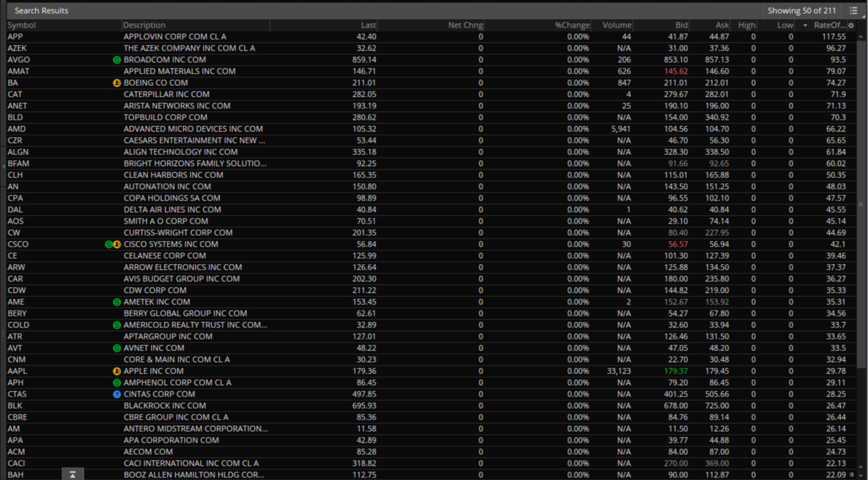The height and width of the screenshot is (480, 868).
Task: Click the blue question icon beside CINTAS CORP
Action: coord(117,394)
